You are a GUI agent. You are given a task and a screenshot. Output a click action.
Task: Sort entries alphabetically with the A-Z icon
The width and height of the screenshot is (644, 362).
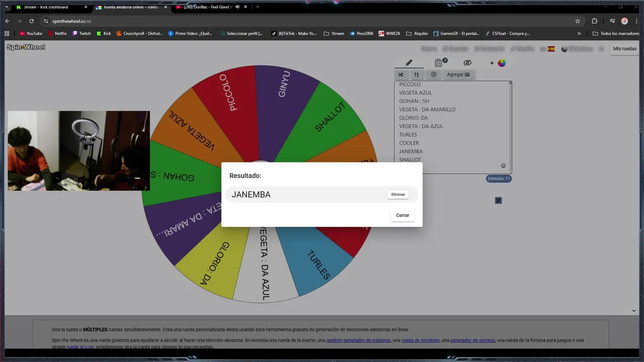click(x=416, y=74)
